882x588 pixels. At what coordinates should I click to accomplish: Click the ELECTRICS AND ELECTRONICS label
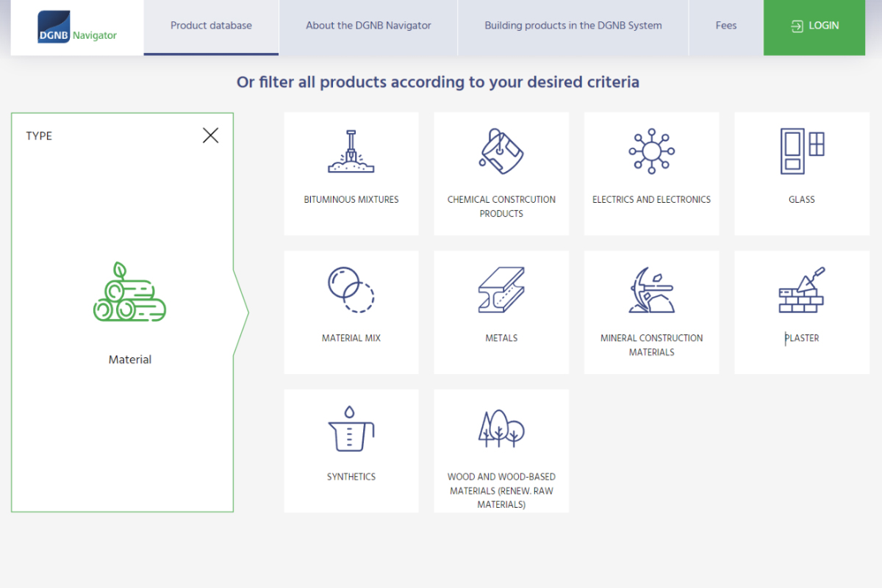pos(651,199)
